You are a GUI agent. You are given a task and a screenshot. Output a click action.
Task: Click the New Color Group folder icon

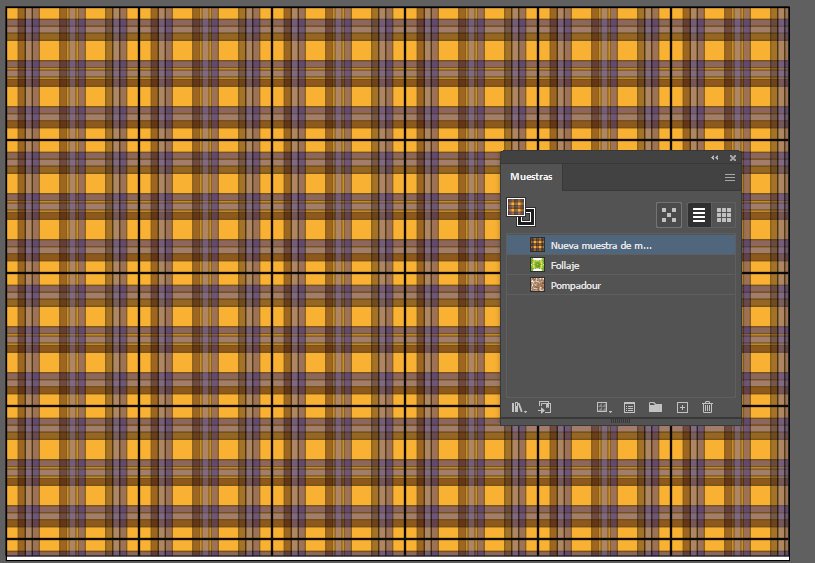tap(655, 407)
